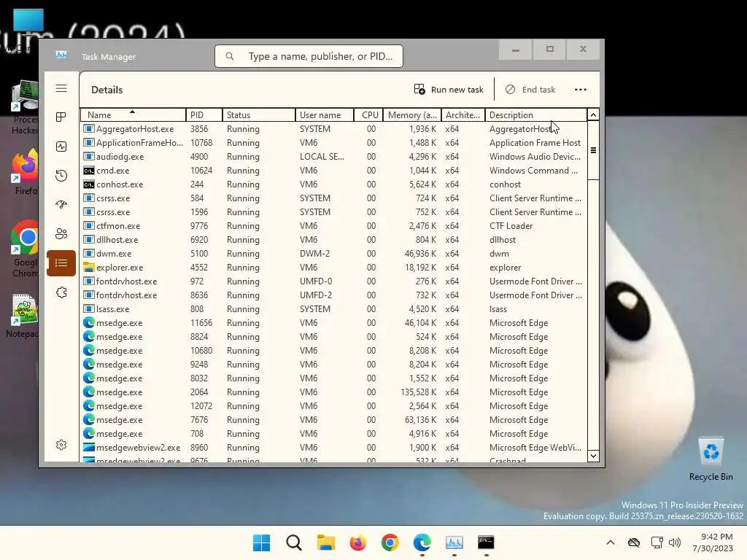747x560 pixels.
Task: Open the Performance page icon
Action: [x=61, y=147]
